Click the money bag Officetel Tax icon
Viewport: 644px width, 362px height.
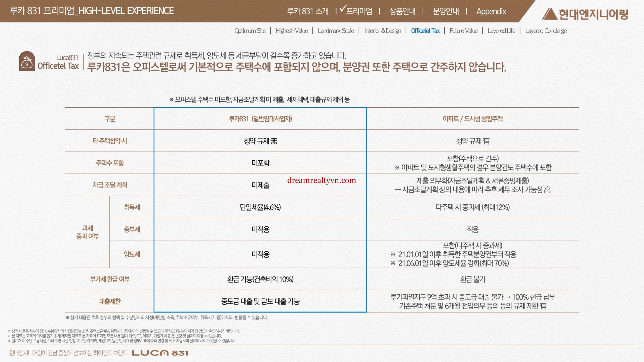coord(27,61)
